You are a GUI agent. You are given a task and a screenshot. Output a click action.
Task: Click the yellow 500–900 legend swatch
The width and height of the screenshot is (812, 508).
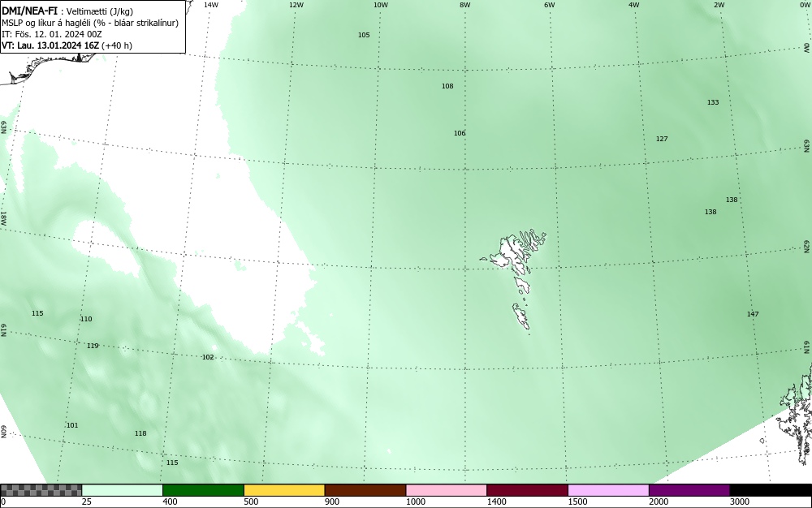click(x=284, y=490)
